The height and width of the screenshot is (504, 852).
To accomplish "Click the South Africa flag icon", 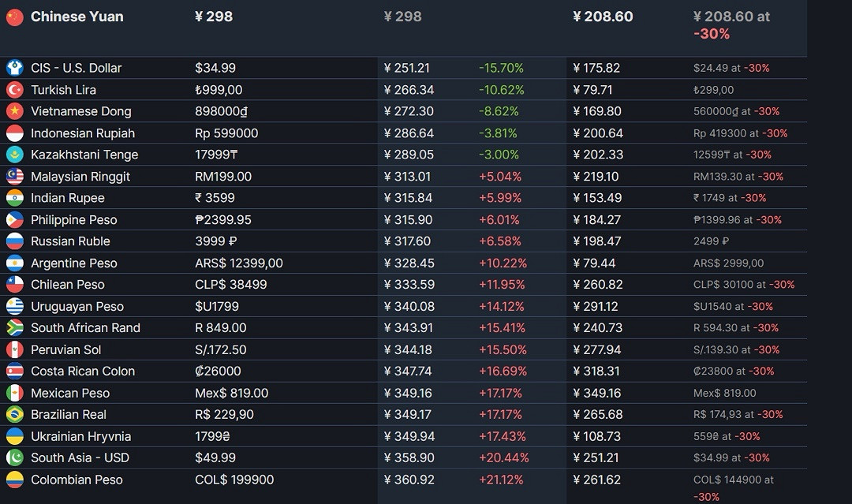I will pos(14,328).
